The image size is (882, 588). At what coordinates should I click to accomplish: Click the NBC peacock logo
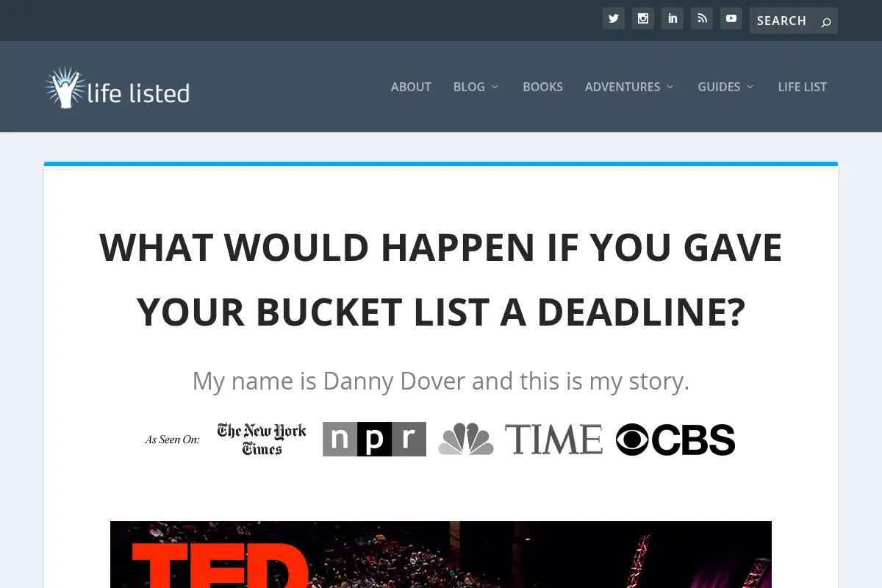pyautogui.click(x=466, y=439)
